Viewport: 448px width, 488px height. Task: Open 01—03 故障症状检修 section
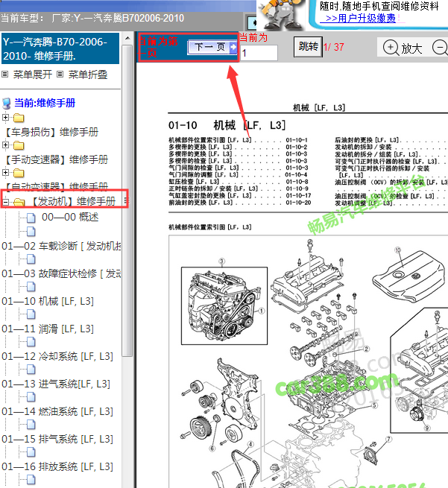tap(61, 273)
